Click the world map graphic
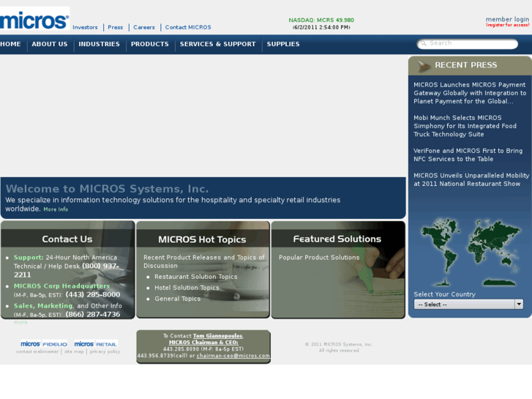Image resolution: width=532 pixels, height=399 pixels. click(x=471, y=253)
